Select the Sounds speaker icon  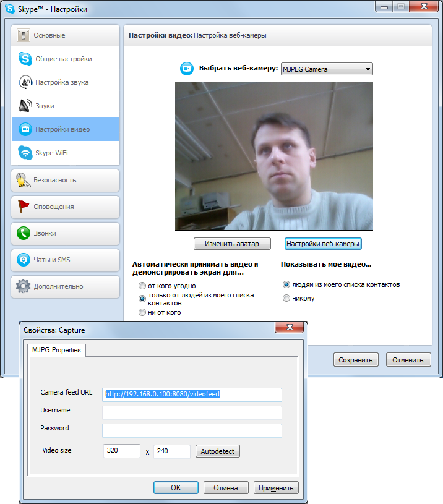(x=25, y=106)
